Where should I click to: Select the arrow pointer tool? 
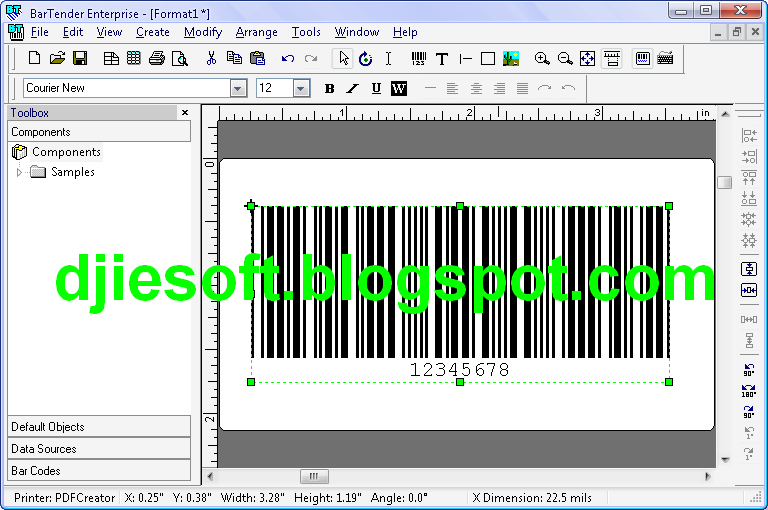coord(343,58)
